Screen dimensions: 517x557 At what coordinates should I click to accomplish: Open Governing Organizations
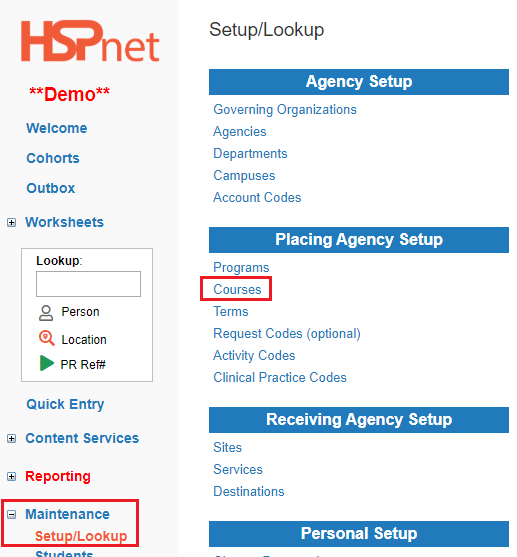[x=285, y=110]
